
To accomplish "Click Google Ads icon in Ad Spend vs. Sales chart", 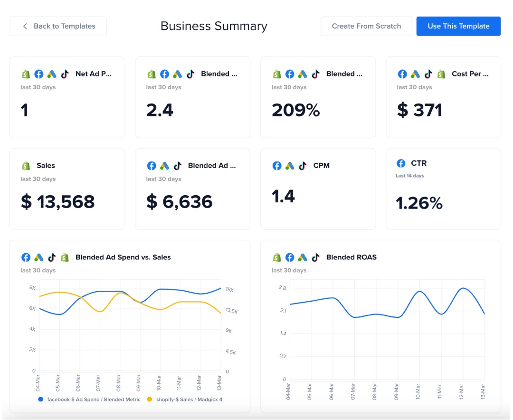I will click(x=39, y=258).
